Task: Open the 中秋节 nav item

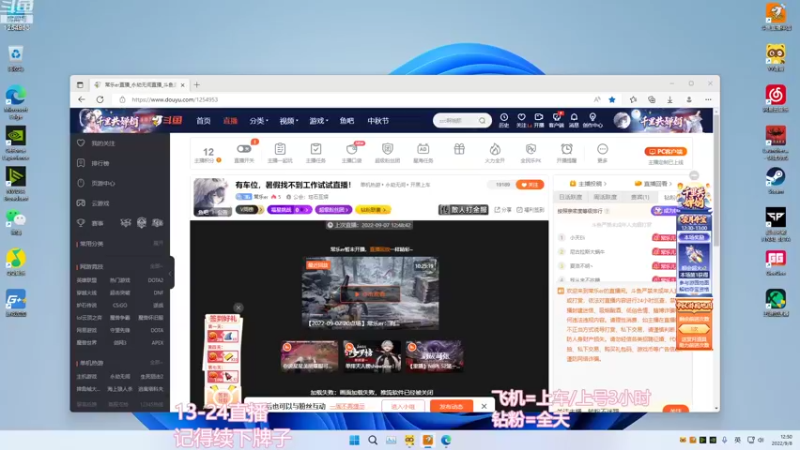Action: pyautogui.click(x=378, y=121)
